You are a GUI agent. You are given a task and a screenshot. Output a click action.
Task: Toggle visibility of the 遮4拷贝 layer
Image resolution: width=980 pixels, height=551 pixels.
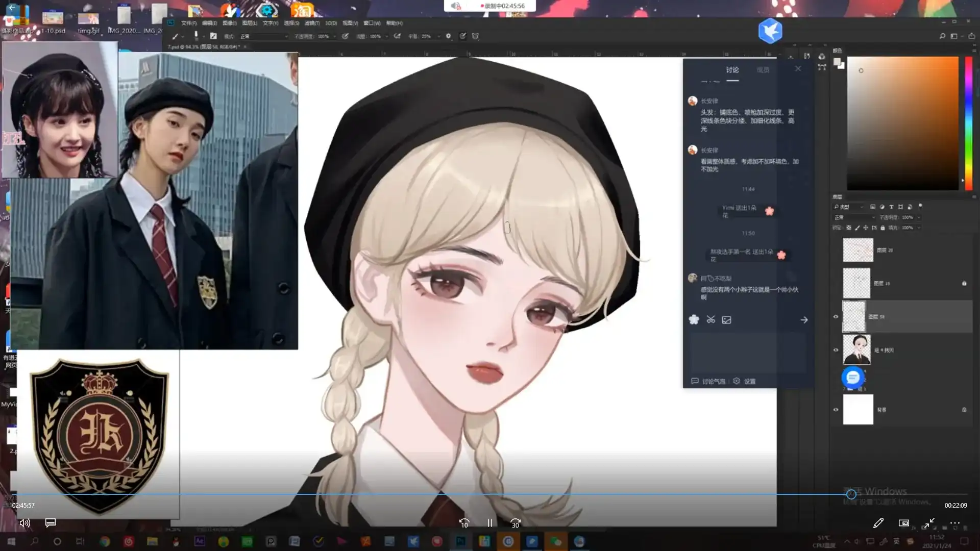tap(836, 350)
